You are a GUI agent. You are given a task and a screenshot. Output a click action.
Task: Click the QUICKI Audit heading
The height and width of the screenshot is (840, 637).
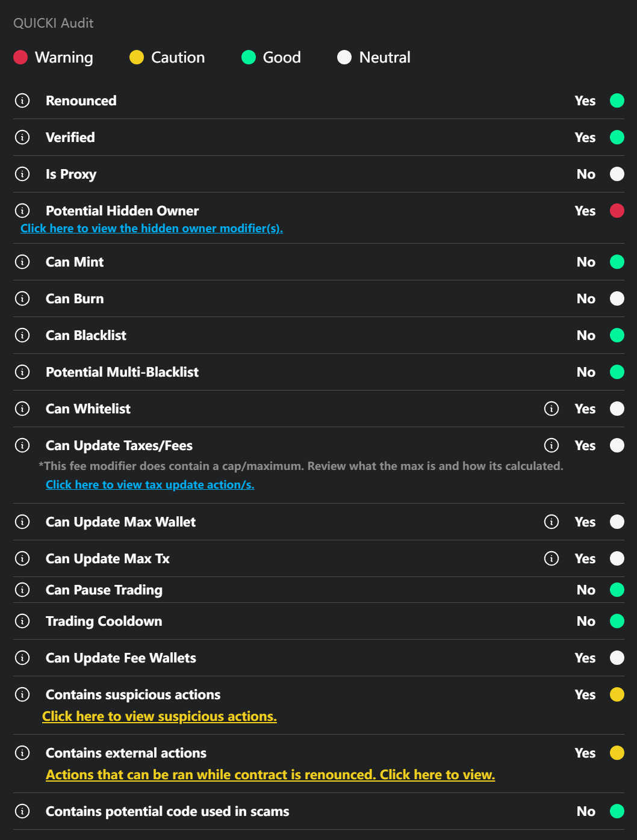click(x=54, y=23)
